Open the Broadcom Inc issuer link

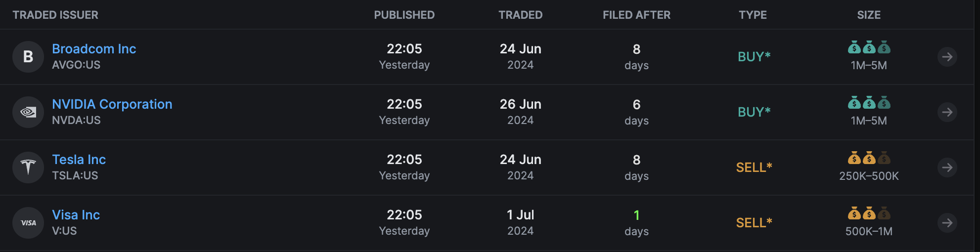coord(94,49)
